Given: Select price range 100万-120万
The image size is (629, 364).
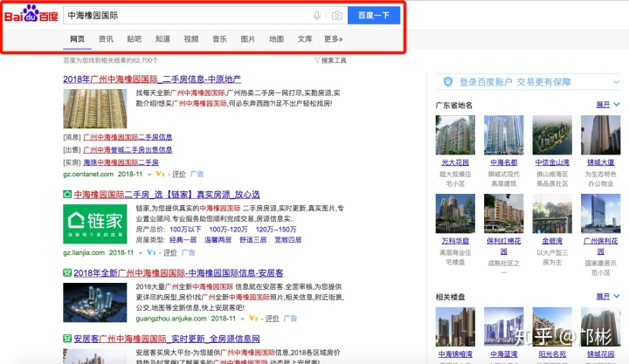Looking at the screenshot, I should (x=228, y=230).
